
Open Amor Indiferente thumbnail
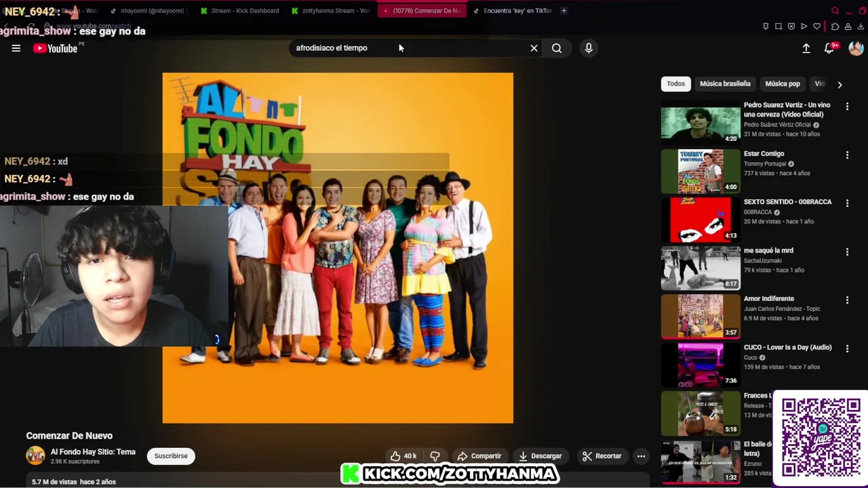pos(701,316)
